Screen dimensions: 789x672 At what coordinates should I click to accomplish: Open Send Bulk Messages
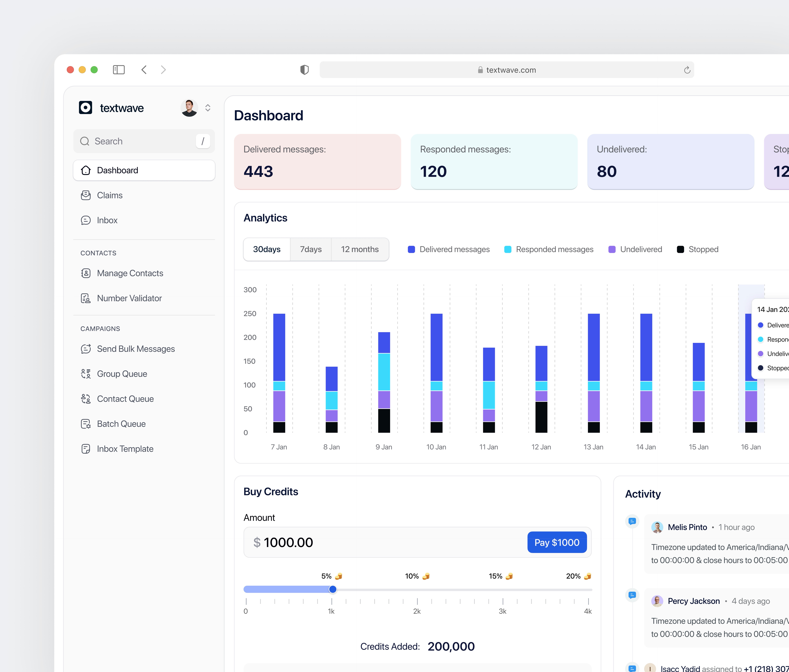click(x=144, y=349)
